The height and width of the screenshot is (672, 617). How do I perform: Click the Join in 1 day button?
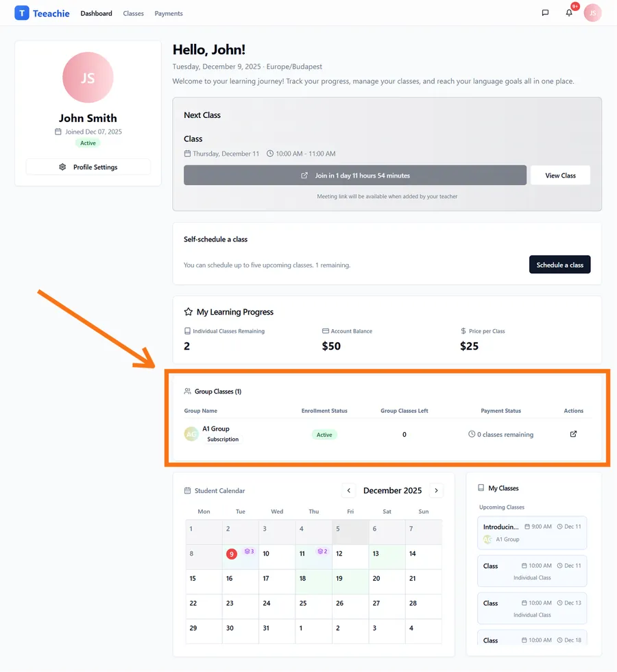click(x=355, y=176)
